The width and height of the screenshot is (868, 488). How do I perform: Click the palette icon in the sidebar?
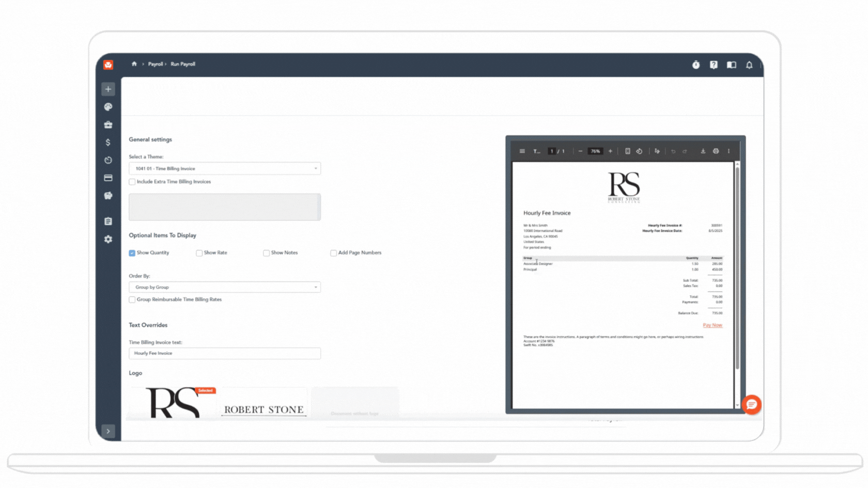pyautogui.click(x=108, y=107)
